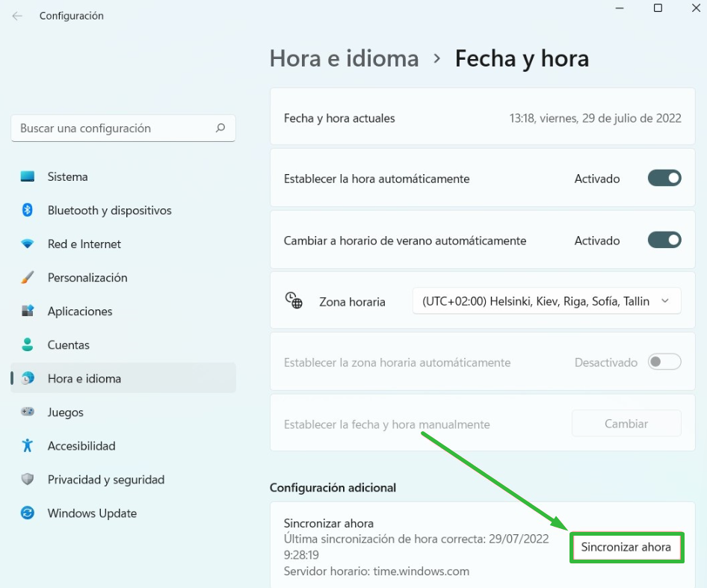
Task: Click the Hora e idioma globe-clock icon
Action: (28, 378)
